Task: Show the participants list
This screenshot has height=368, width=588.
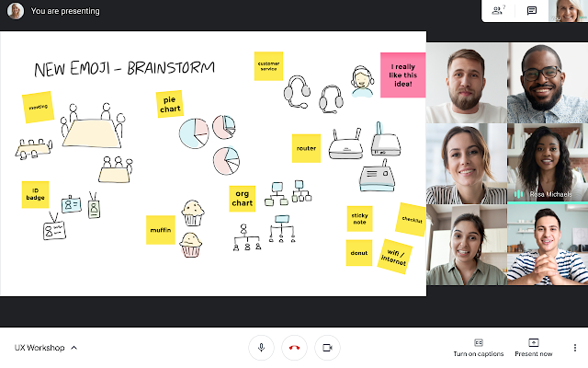Action: click(x=499, y=11)
